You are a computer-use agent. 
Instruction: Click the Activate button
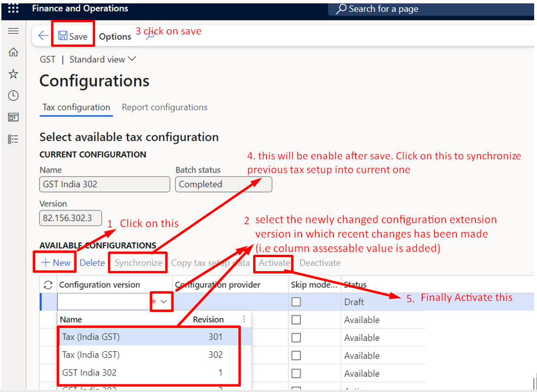click(274, 263)
